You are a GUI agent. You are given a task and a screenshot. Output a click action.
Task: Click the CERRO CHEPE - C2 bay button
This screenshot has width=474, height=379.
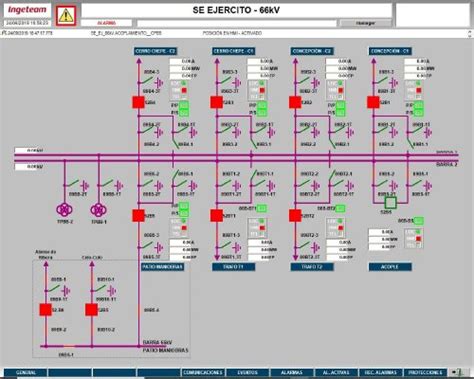(155, 51)
